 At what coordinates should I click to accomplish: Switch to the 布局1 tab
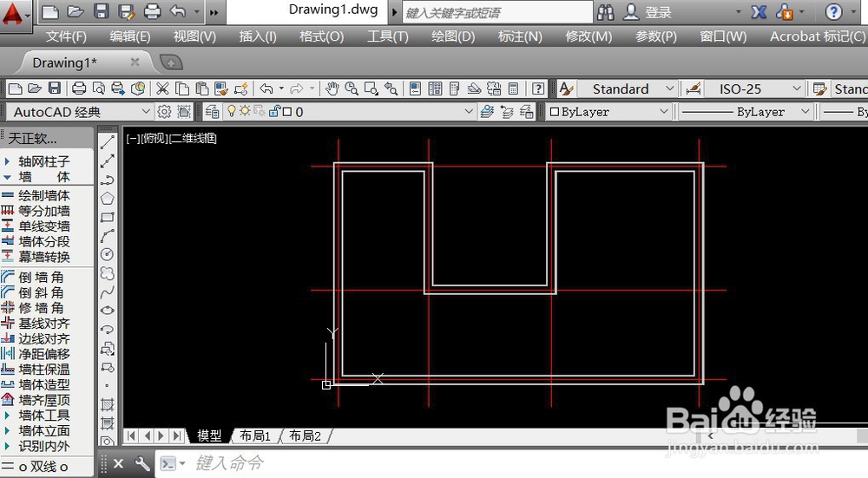(x=254, y=436)
